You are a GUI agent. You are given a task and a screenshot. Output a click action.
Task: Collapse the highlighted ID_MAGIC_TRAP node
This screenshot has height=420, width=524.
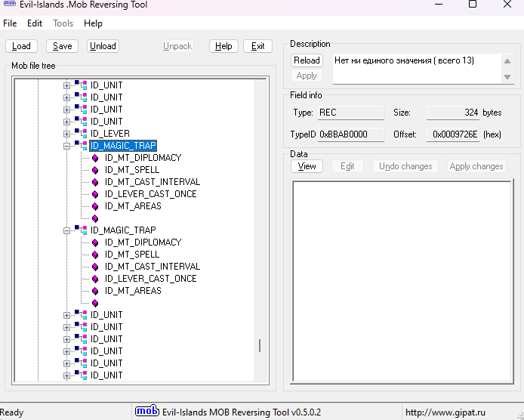(66, 146)
